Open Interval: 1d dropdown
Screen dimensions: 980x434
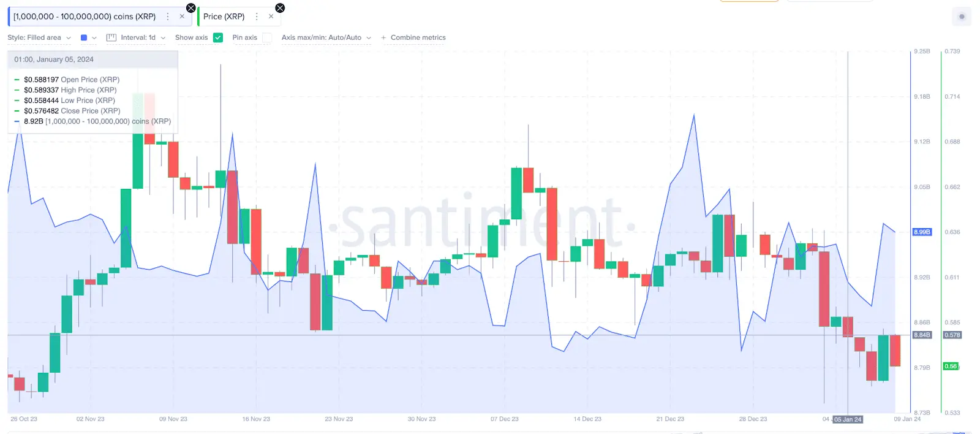click(143, 37)
